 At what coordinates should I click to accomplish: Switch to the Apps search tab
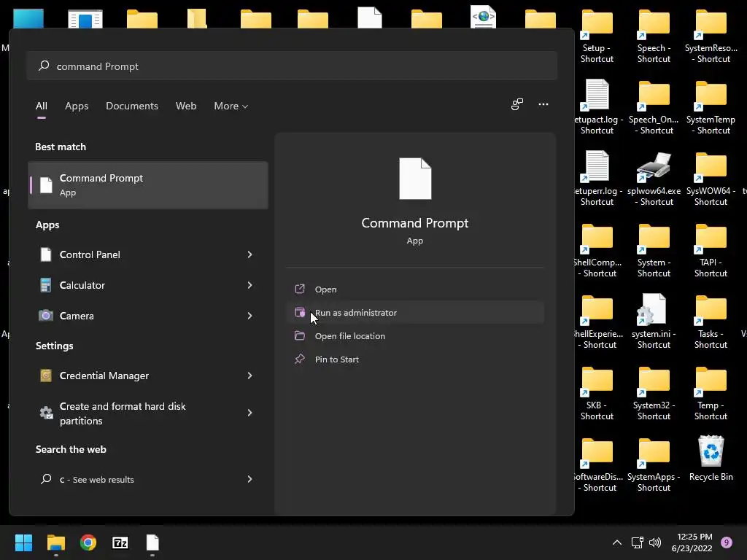point(77,106)
